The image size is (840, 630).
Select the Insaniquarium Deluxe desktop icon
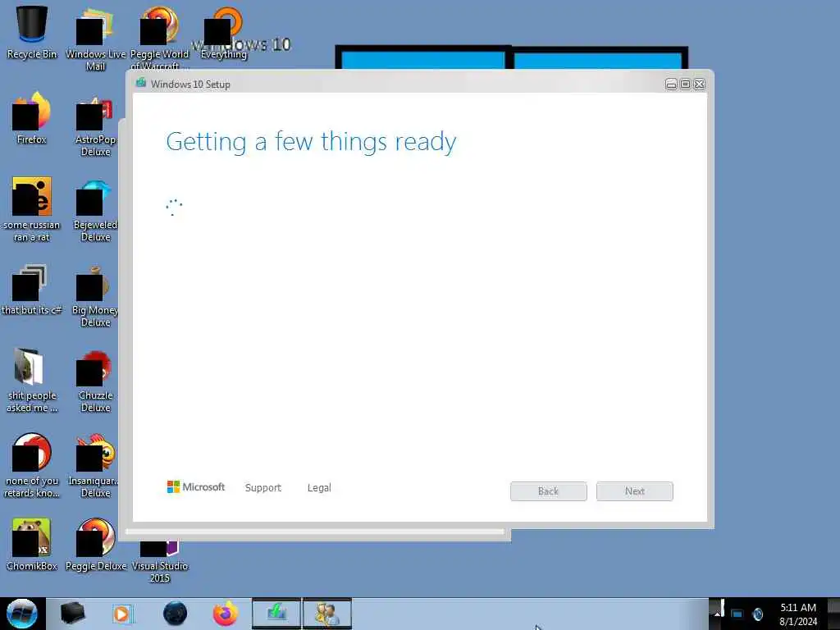(95, 466)
